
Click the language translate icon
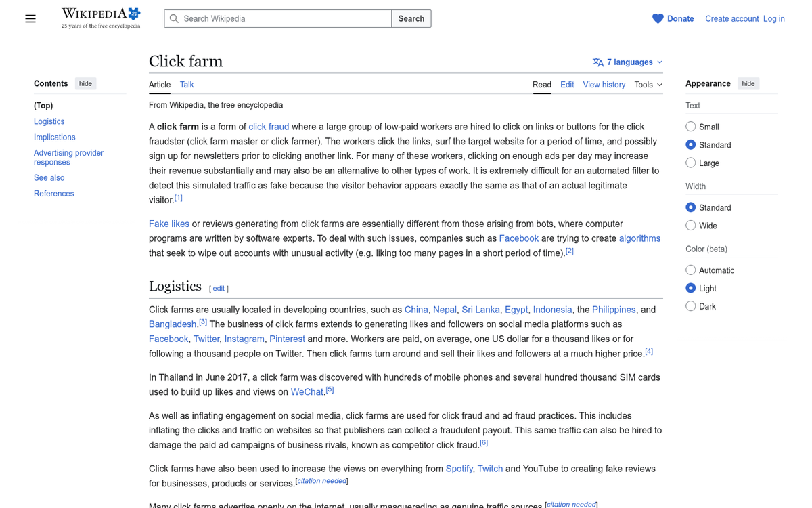point(597,62)
